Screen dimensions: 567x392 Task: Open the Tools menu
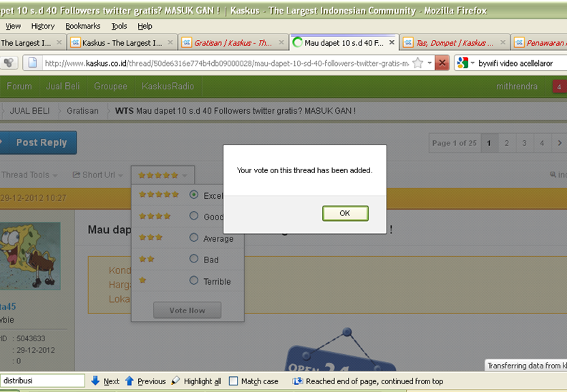pyautogui.click(x=119, y=26)
